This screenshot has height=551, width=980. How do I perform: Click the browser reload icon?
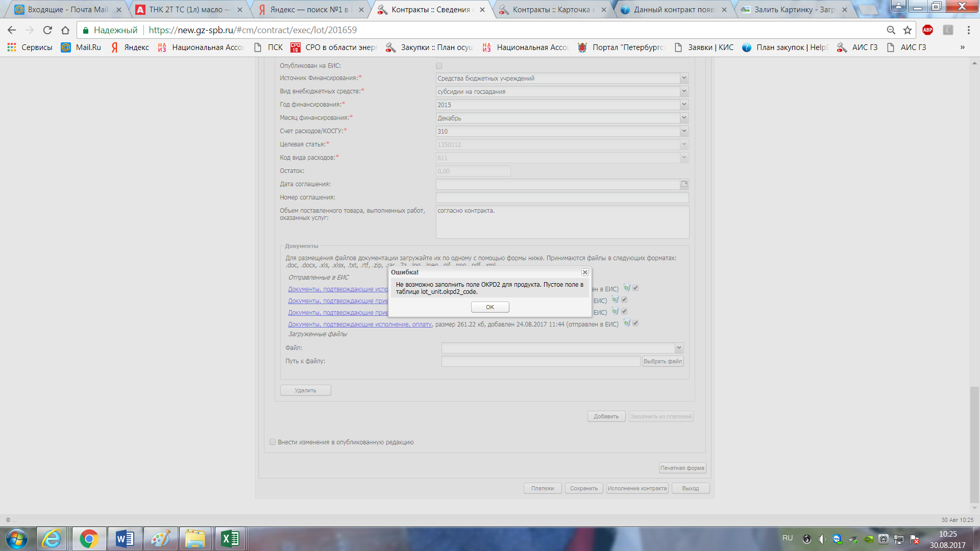[x=47, y=30]
